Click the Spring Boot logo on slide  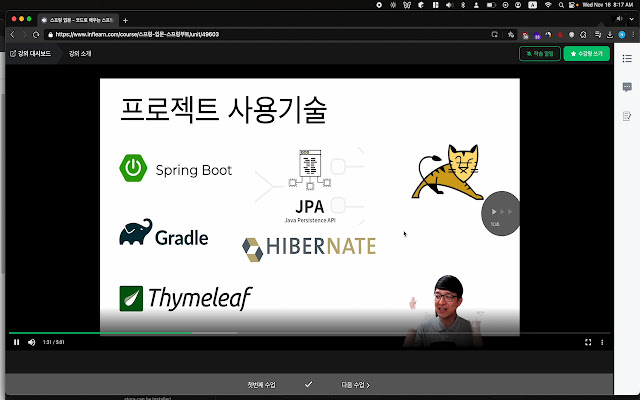(176, 169)
